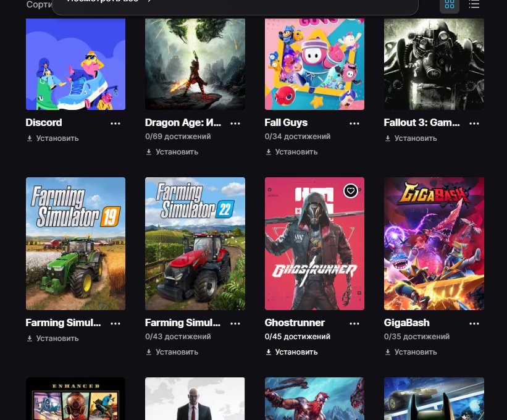507x420 pixels.
Task: Open Dragon Age cover art
Action: point(195,64)
